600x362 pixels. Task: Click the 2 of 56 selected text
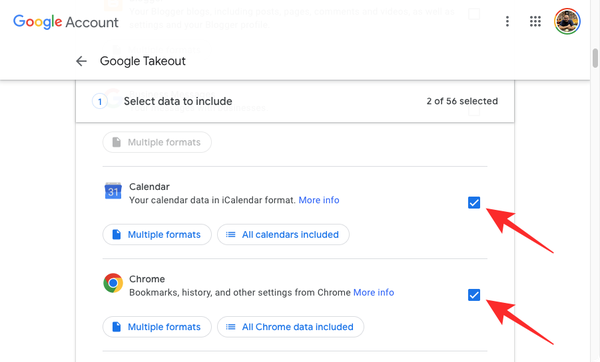pos(462,101)
